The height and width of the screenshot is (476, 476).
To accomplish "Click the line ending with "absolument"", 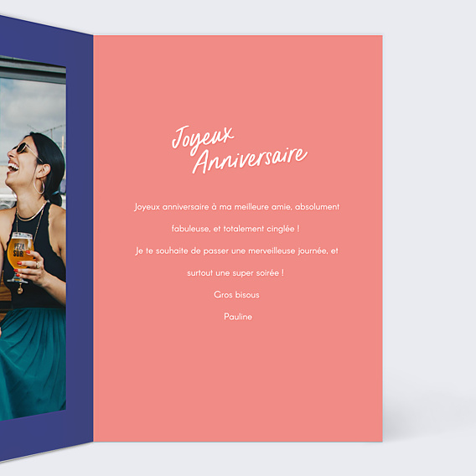I will click(237, 207).
